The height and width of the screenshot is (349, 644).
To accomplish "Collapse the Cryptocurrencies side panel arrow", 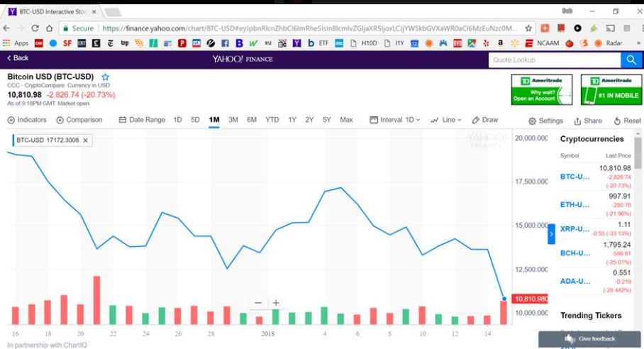I will [x=551, y=233].
